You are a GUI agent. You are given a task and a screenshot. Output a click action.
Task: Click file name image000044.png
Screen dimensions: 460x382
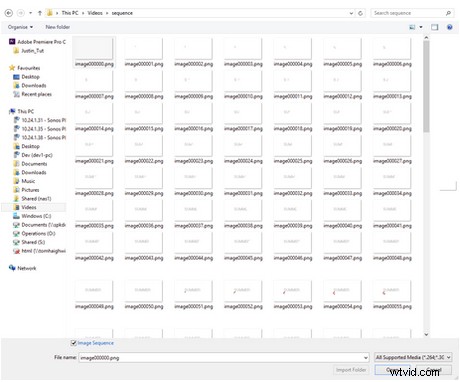[194, 258]
